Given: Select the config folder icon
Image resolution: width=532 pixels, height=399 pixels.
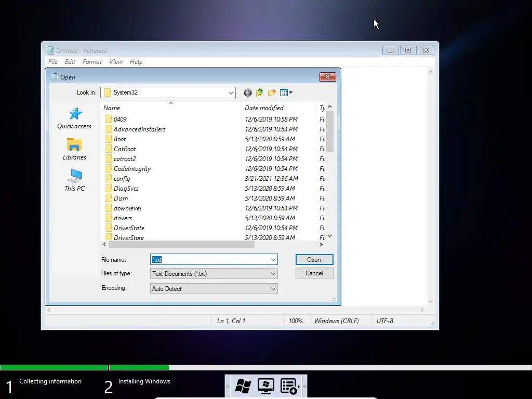Looking at the screenshot, I should [109, 178].
